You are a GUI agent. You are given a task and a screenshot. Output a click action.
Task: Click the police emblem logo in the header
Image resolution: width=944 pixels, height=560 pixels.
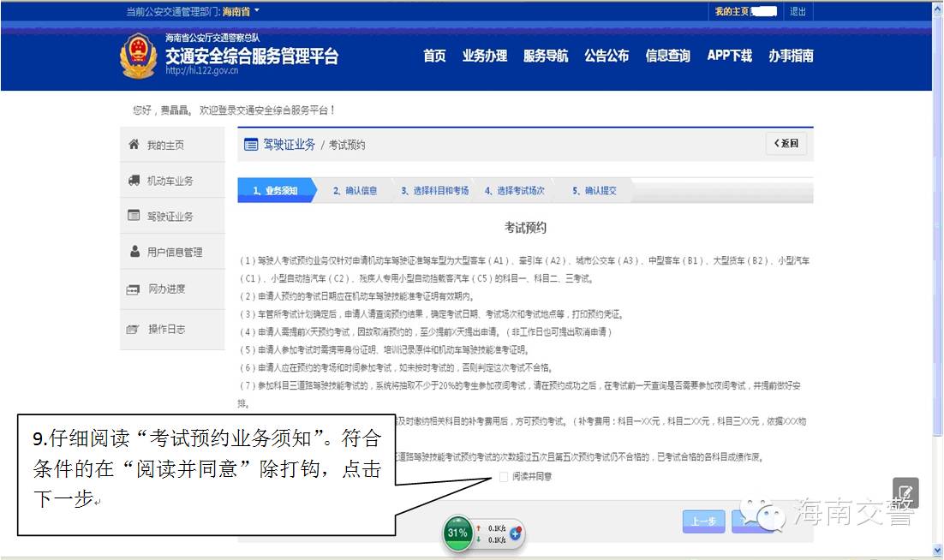coord(140,55)
